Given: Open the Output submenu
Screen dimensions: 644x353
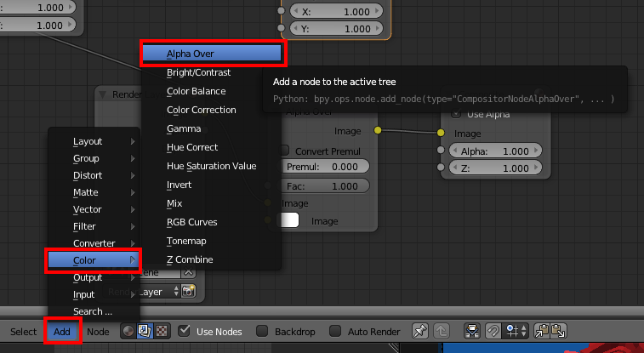Looking at the screenshot, I should [x=94, y=277].
